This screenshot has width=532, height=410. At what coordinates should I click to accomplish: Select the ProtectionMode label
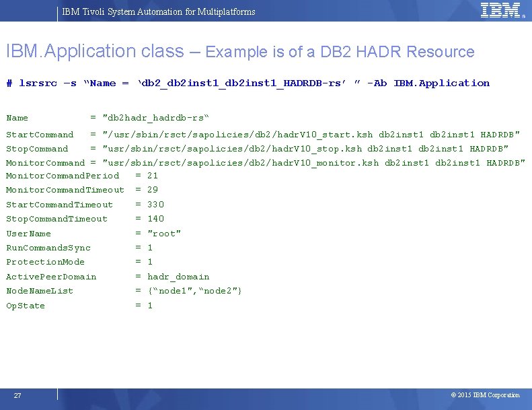tap(46, 262)
